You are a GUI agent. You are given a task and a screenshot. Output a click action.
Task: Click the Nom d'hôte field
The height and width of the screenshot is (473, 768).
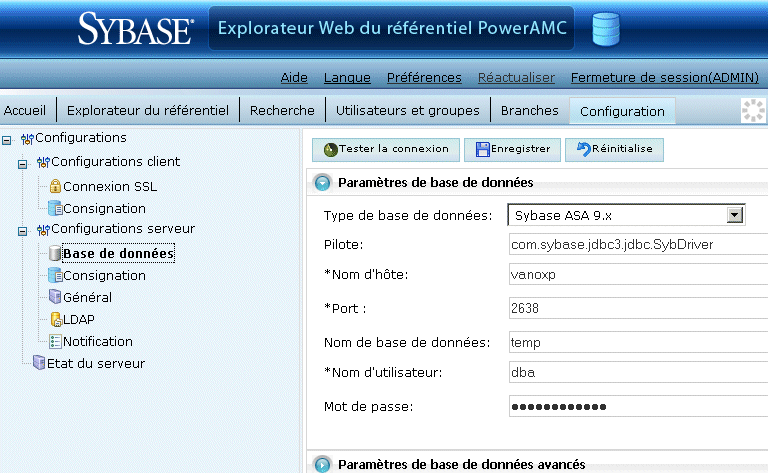click(638, 274)
